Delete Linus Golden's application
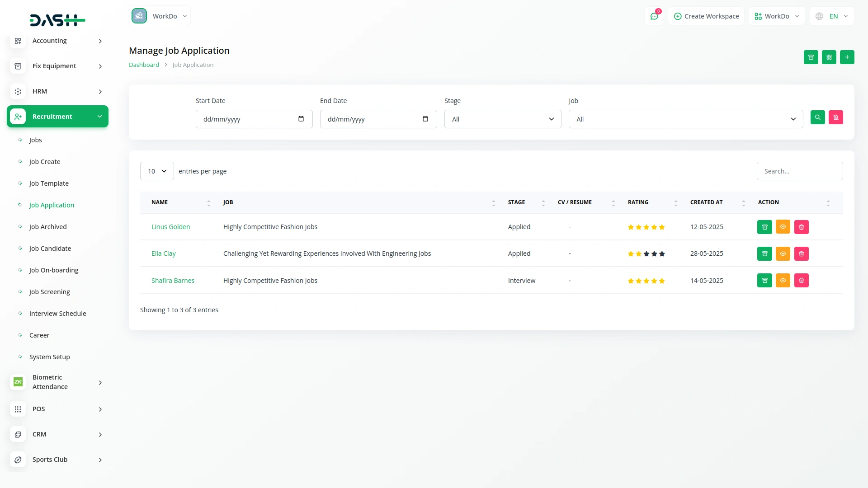 [801, 227]
